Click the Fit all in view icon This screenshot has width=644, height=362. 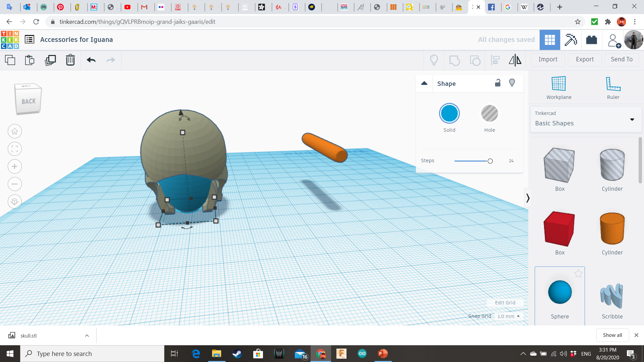pyautogui.click(x=15, y=149)
